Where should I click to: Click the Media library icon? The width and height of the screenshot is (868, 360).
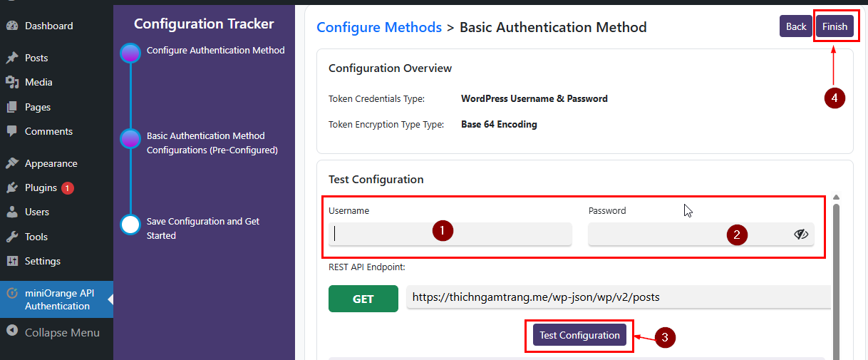[12, 82]
